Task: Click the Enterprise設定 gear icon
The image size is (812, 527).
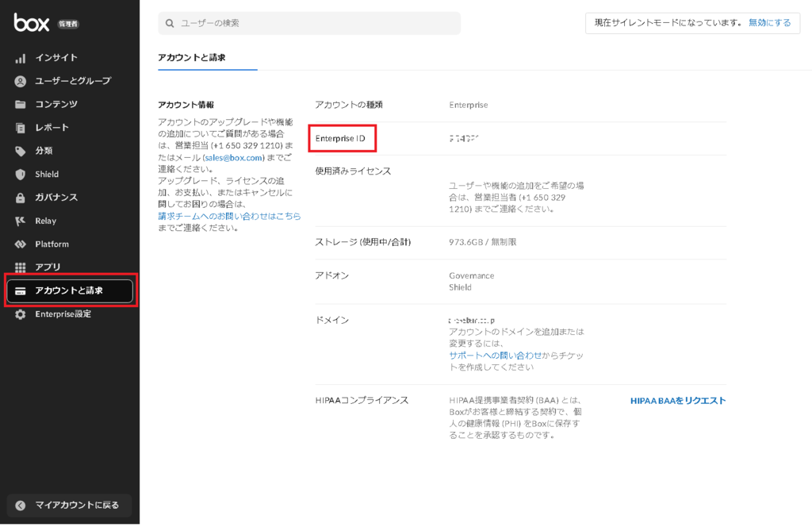Action: pos(21,314)
